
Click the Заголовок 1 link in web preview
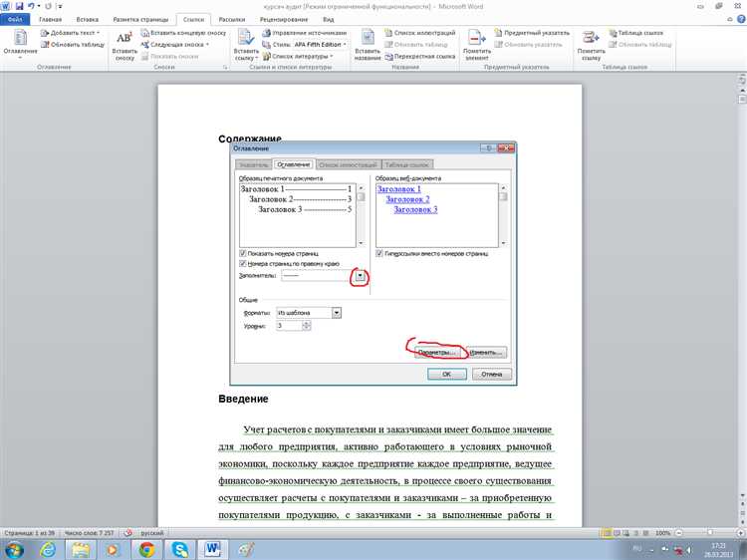399,189
